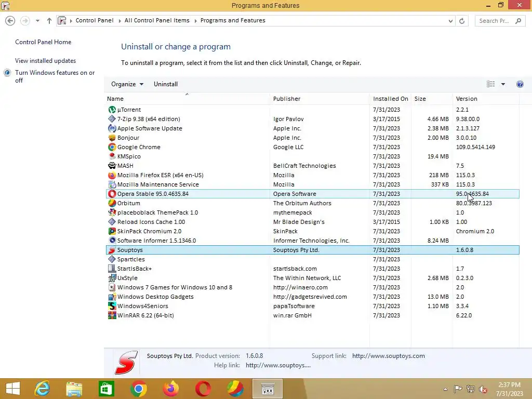Click the Bonjour package icon
Viewport: 532px width, 399px height.
[x=112, y=138]
